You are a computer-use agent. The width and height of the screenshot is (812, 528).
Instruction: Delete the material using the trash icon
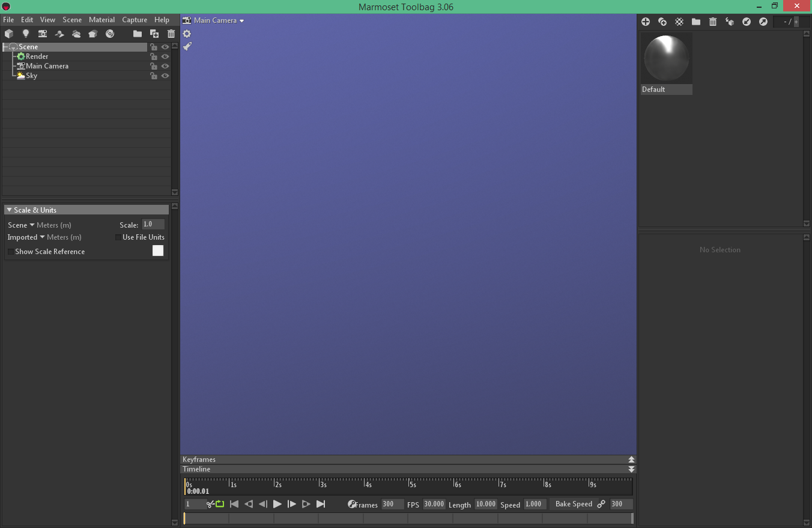(713, 22)
